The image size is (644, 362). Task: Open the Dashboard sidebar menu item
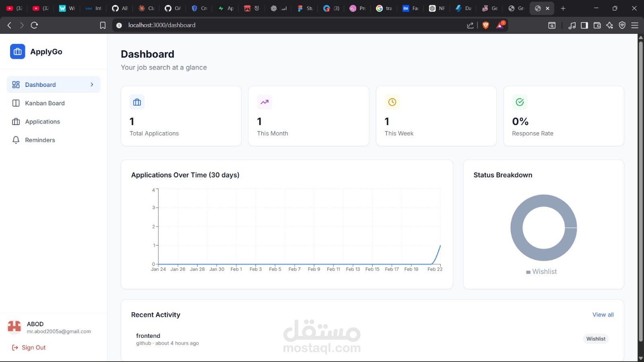tap(54, 84)
